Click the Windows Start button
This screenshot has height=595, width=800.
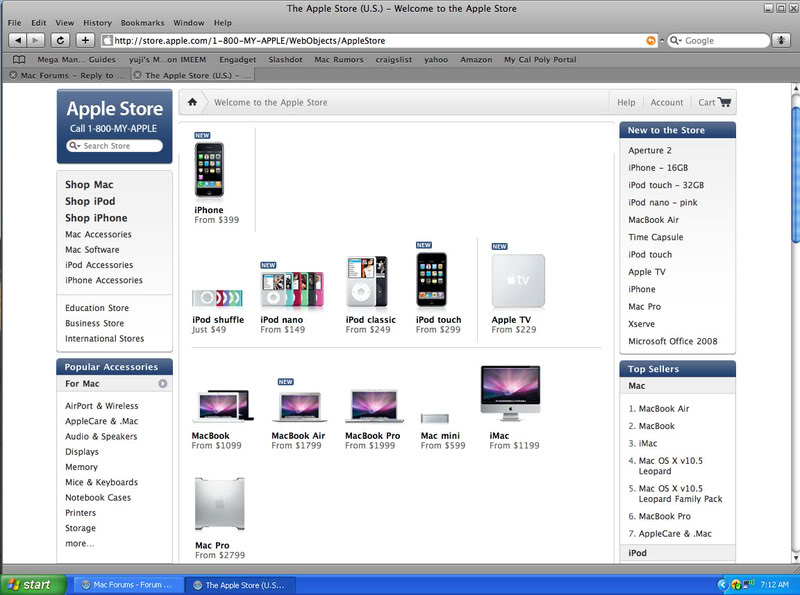[x=34, y=584]
